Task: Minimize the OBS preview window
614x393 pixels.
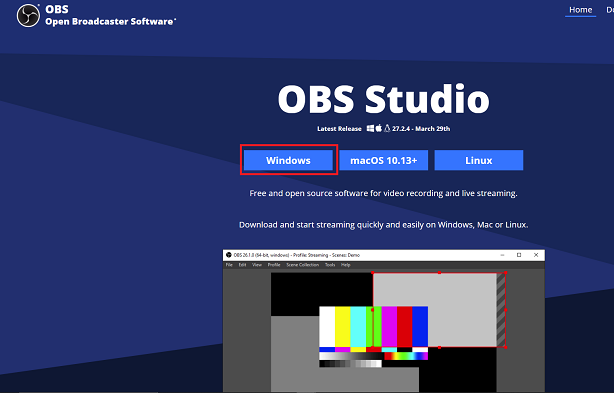Action: click(502, 255)
